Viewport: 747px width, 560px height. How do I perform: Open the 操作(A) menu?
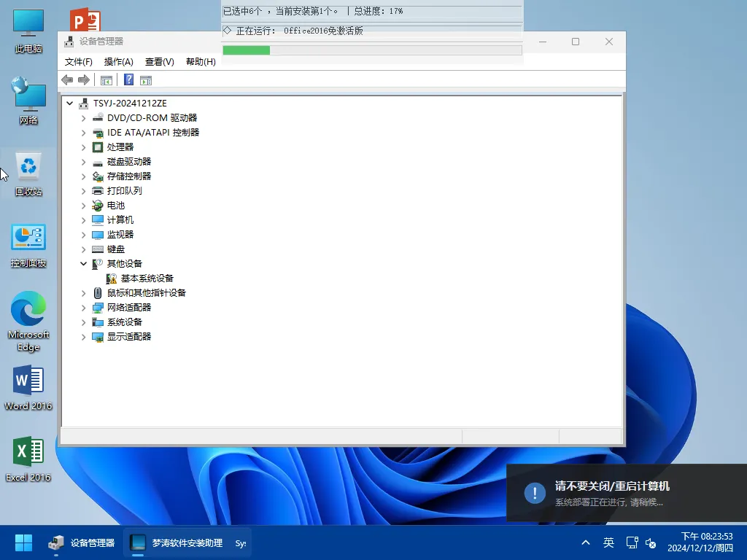pyautogui.click(x=117, y=62)
